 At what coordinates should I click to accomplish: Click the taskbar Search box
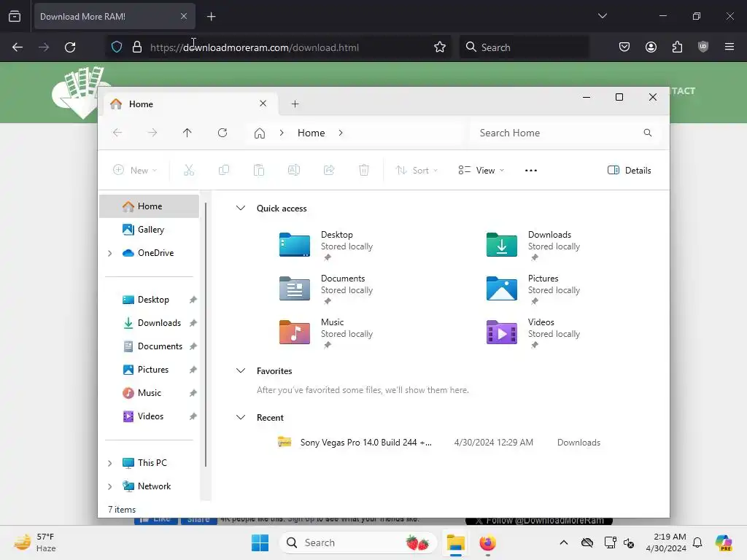[357, 542]
